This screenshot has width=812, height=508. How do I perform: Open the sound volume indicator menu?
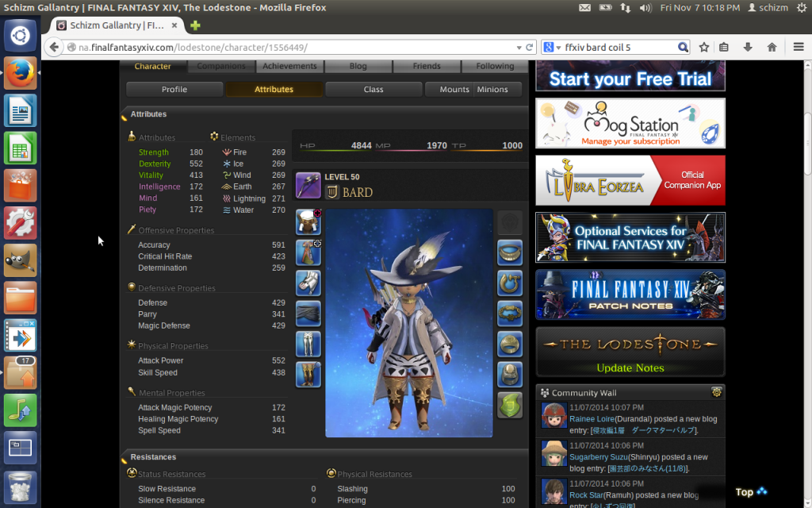pos(645,8)
